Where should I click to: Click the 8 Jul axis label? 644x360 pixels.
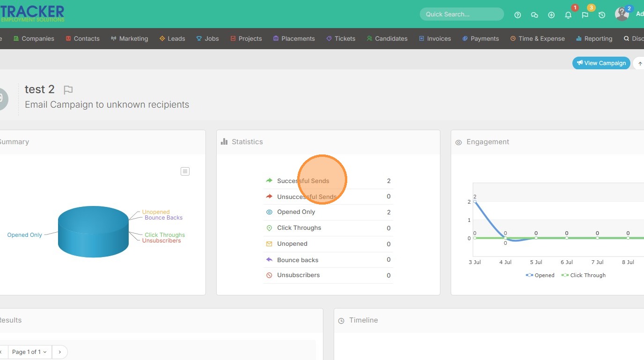pos(628,262)
